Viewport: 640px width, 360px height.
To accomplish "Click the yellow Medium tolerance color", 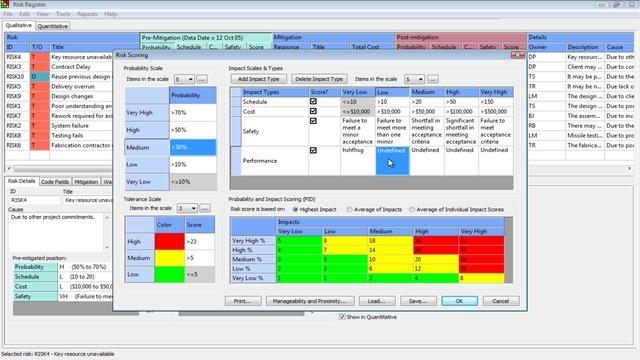I will (169, 258).
